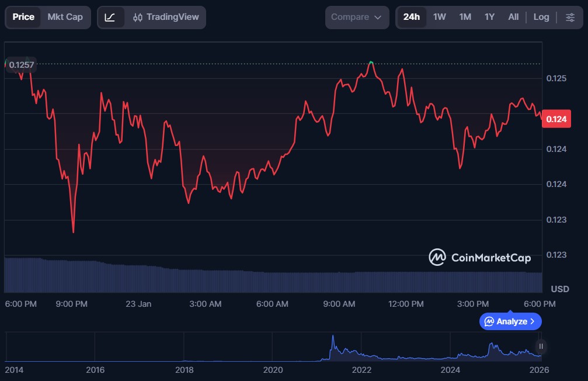Click the red current price label 0.124
588x381 pixels.
(556, 119)
